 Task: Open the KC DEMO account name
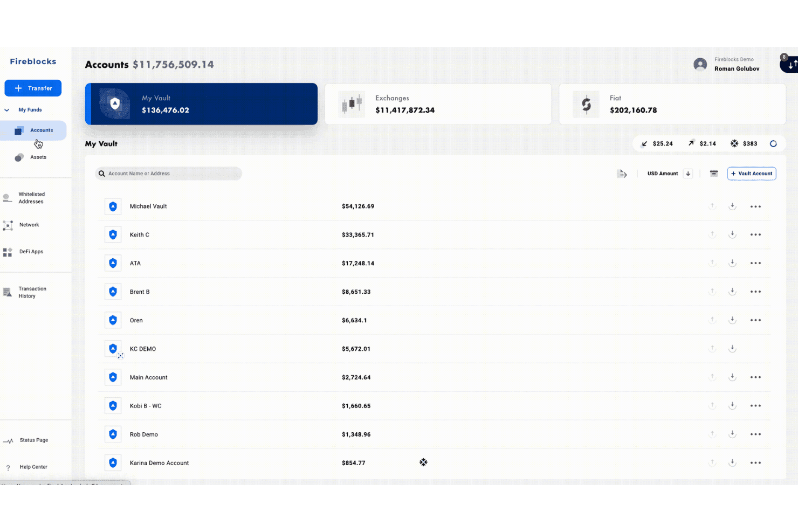pyautogui.click(x=143, y=349)
